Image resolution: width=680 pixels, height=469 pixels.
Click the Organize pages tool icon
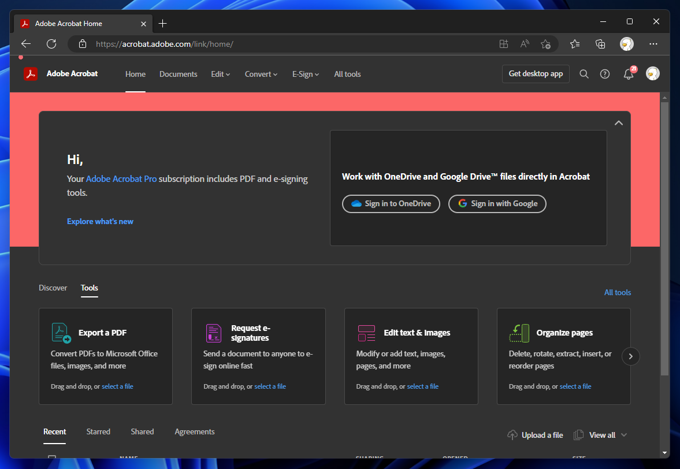click(519, 333)
